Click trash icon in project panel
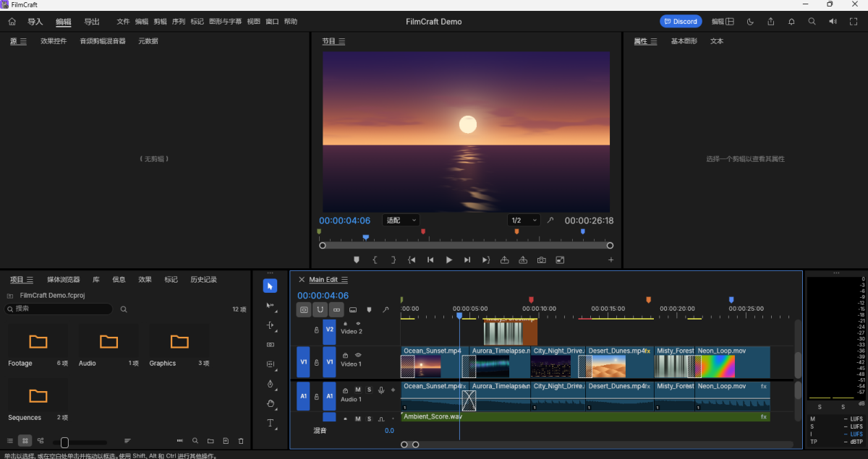Image resolution: width=868 pixels, height=459 pixels. click(241, 441)
